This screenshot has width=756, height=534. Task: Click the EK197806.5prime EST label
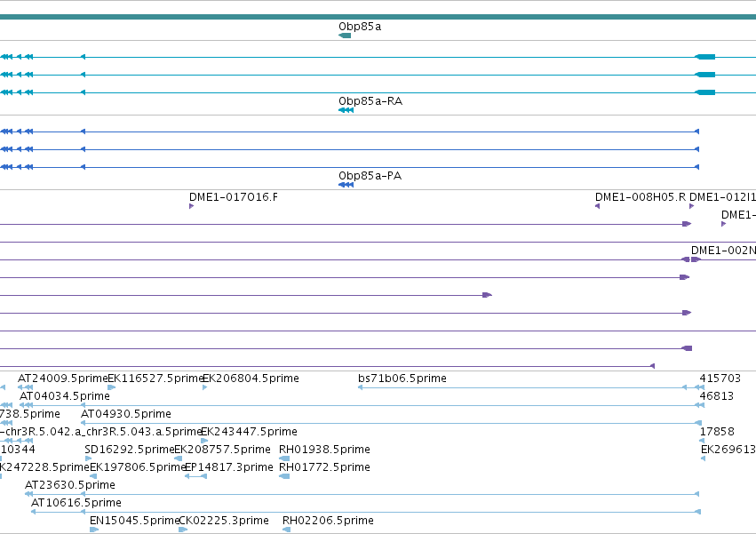pyautogui.click(x=138, y=467)
